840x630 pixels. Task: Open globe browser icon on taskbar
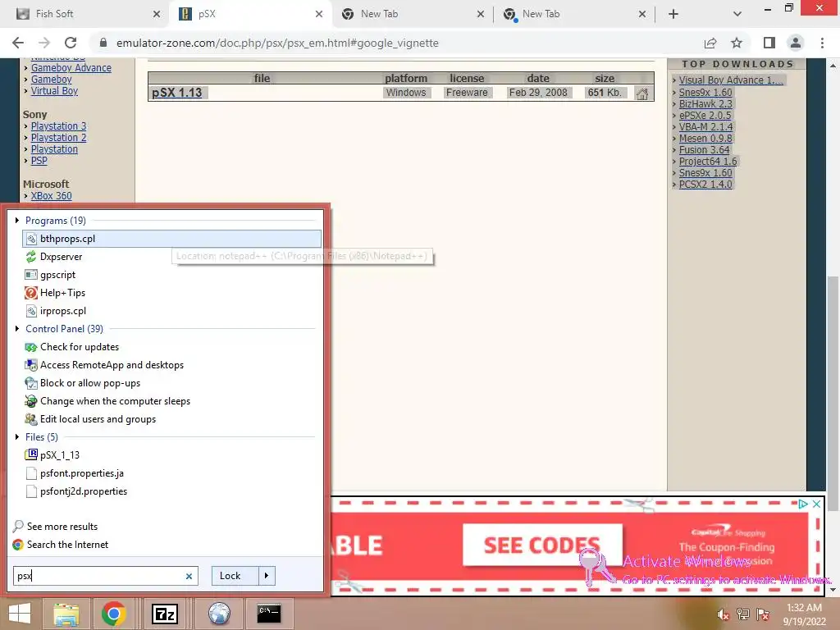219,614
